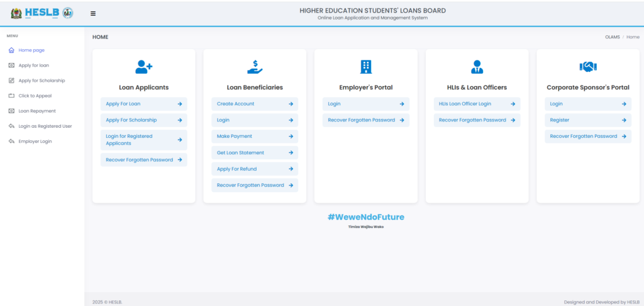
Task: Click the Timiza Wajibu Wako tagline
Action: pyautogui.click(x=366, y=227)
